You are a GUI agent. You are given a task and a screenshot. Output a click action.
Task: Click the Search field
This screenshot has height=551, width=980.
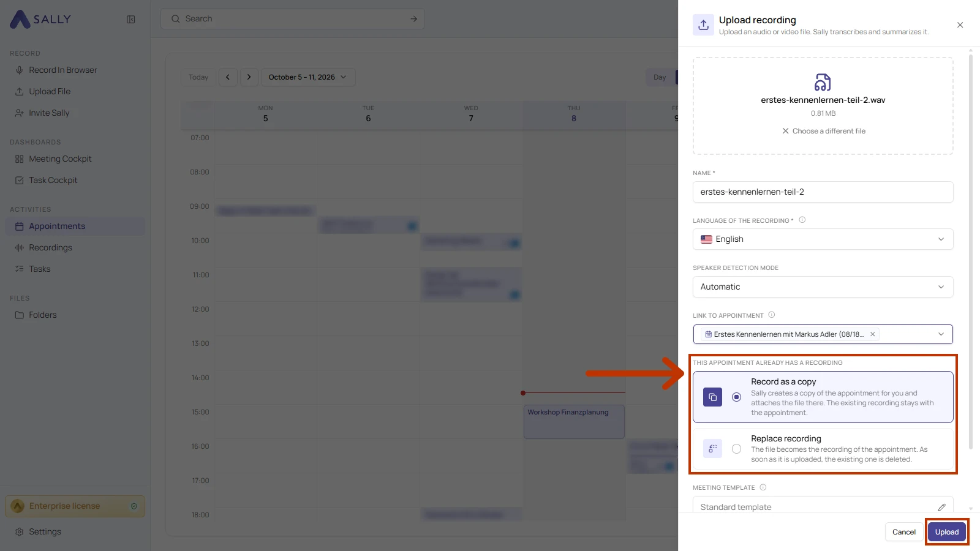click(x=292, y=18)
